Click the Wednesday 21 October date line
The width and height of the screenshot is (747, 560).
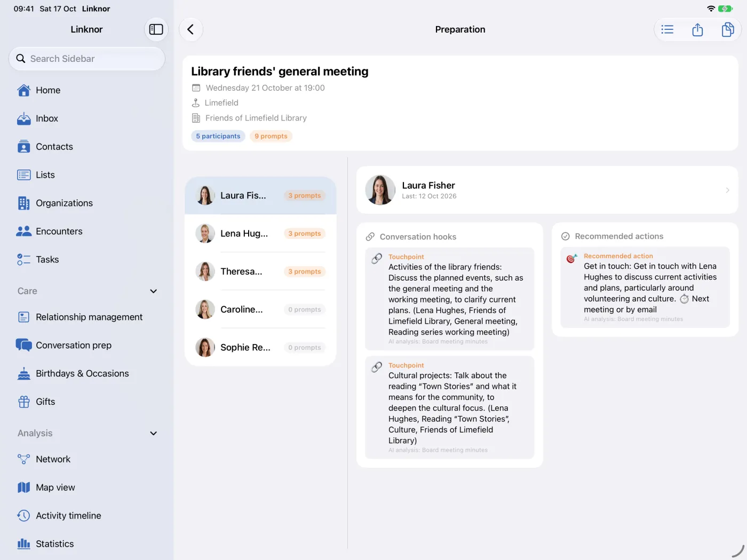265,88
